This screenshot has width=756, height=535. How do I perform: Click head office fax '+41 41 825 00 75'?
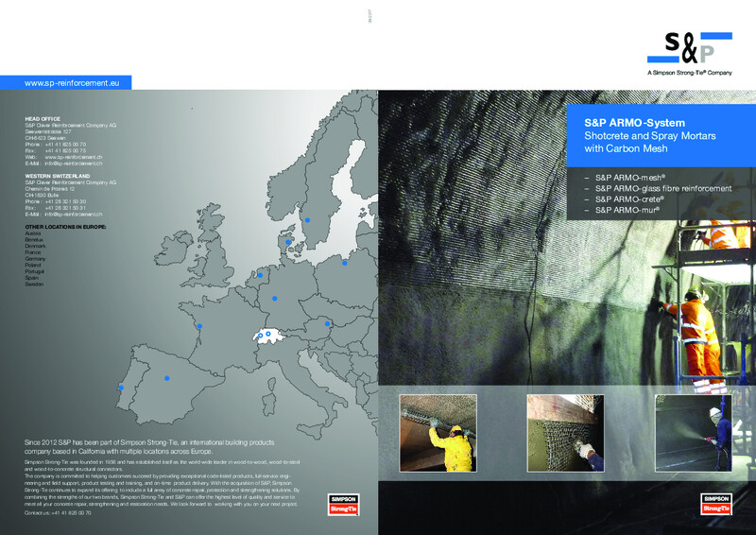click(x=65, y=150)
